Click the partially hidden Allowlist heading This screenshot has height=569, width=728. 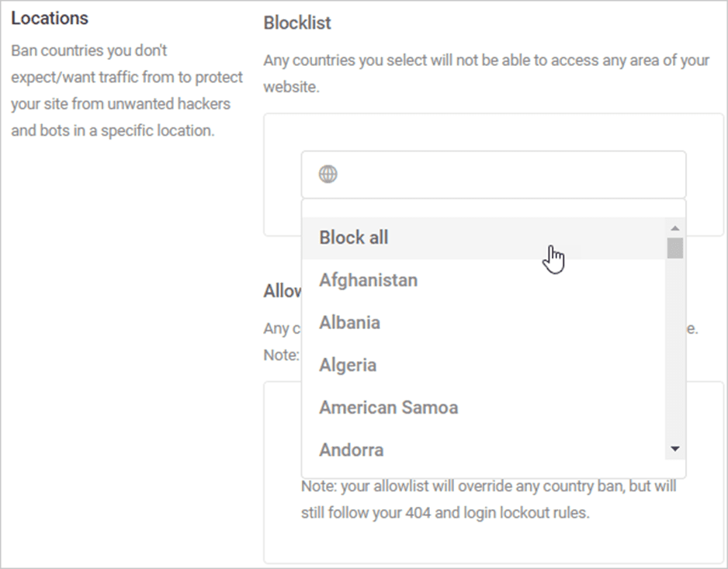pos(283,291)
